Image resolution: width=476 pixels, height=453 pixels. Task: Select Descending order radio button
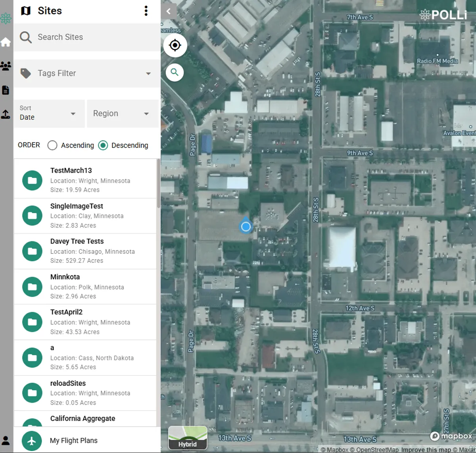click(x=103, y=145)
